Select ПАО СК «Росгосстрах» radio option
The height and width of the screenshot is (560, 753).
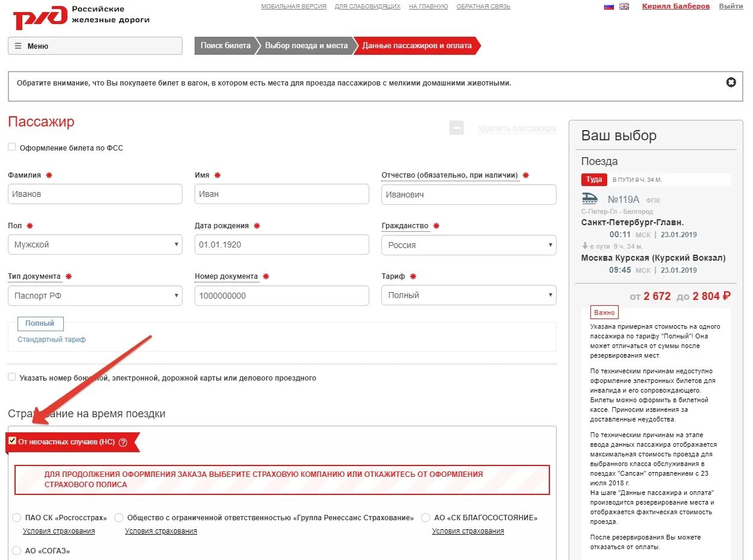[17, 518]
